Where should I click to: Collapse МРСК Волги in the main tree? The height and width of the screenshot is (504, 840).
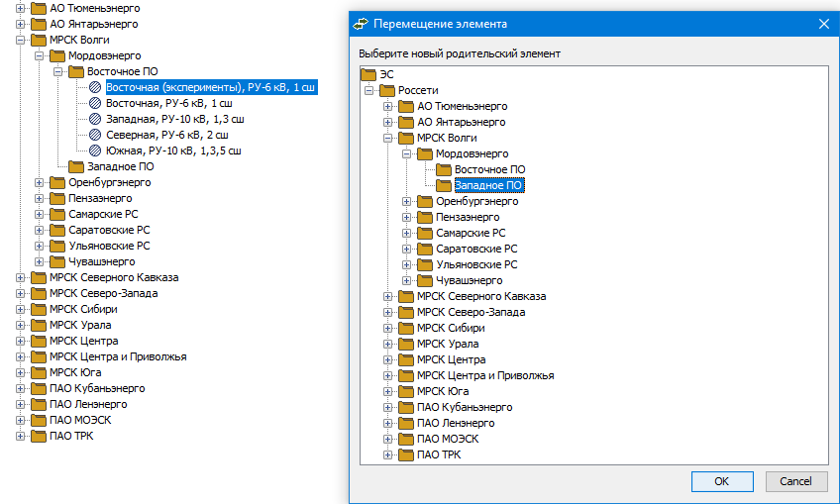coord(21,40)
